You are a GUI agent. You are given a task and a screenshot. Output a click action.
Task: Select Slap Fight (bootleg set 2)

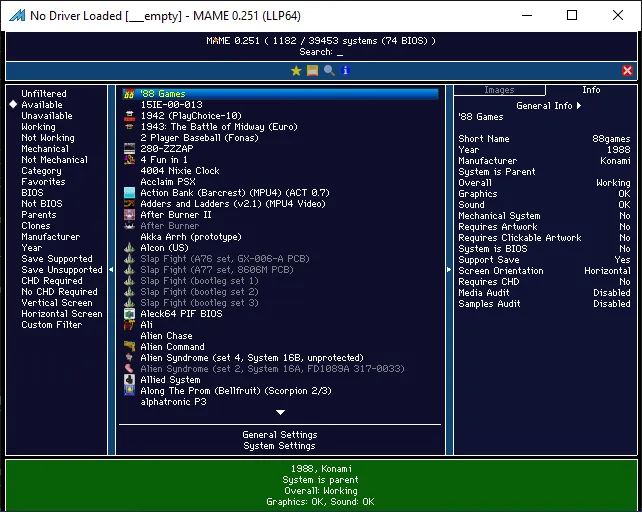(x=199, y=292)
